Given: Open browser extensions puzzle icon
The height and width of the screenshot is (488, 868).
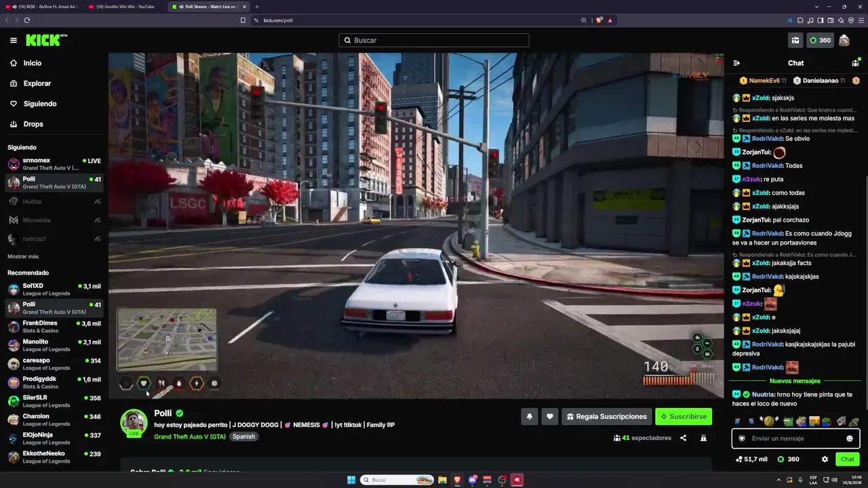Looking at the screenshot, I should pos(800,20).
